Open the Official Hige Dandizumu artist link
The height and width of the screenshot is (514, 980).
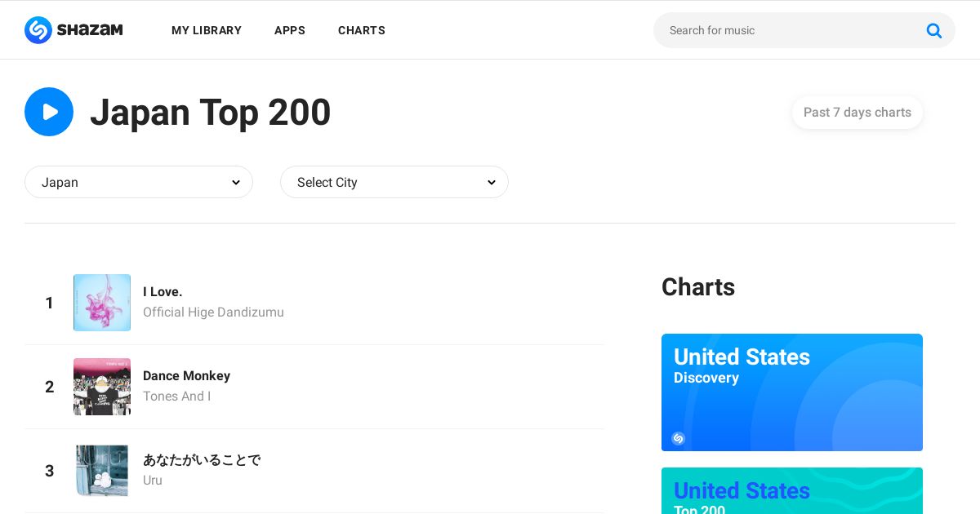point(213,312)
